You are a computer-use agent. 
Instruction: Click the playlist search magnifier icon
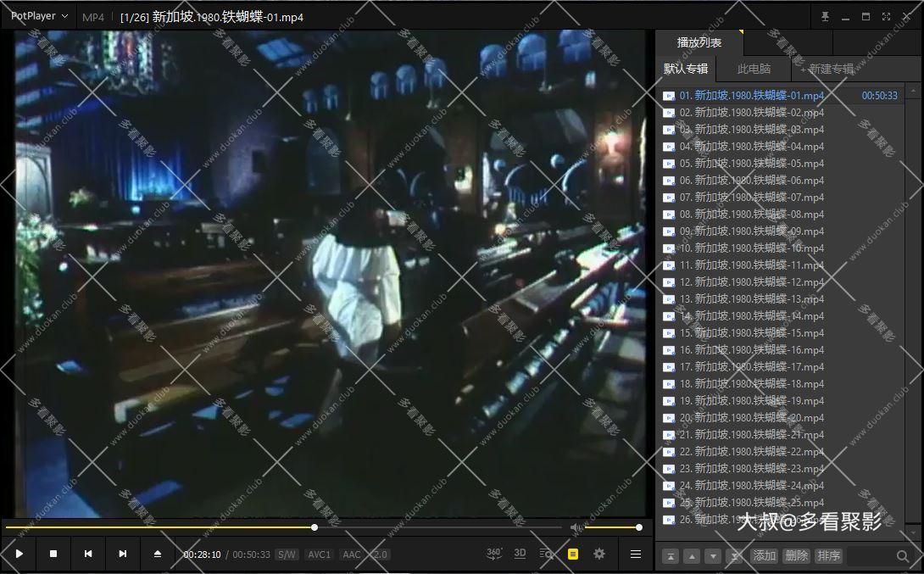tap(902, 555)
